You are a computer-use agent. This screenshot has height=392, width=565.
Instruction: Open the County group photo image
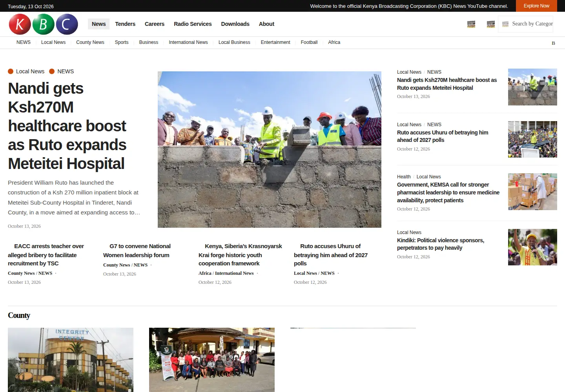pyautogui.click(x=212, y=360)
